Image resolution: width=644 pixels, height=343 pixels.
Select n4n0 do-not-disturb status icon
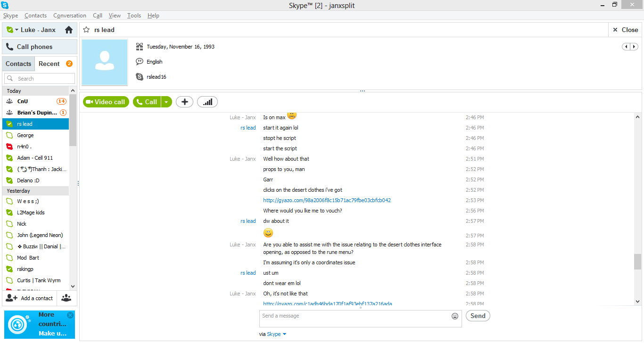[9, 147]
